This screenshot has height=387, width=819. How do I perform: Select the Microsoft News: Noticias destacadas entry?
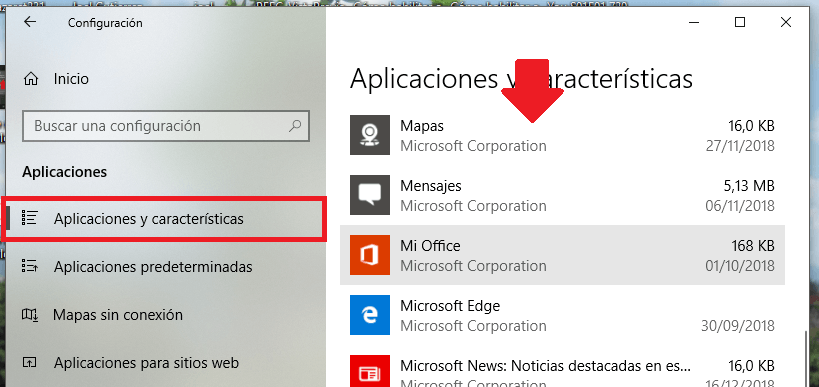tap(562, 367)
